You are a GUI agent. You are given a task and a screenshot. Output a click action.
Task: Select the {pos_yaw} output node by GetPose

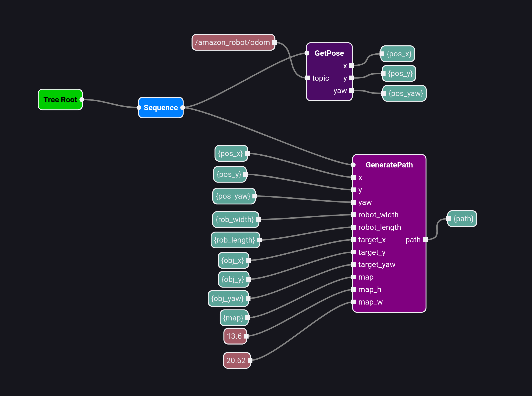[404, 93]
